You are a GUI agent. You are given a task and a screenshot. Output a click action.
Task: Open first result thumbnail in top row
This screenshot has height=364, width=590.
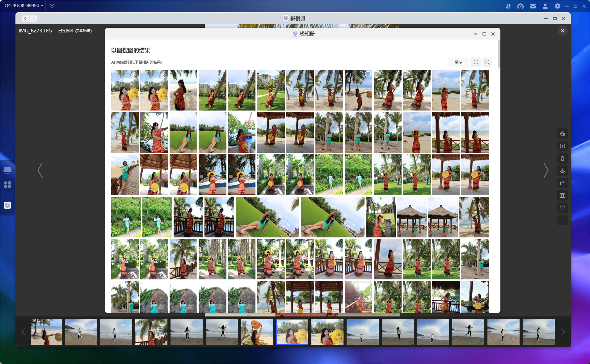[125, 90]
